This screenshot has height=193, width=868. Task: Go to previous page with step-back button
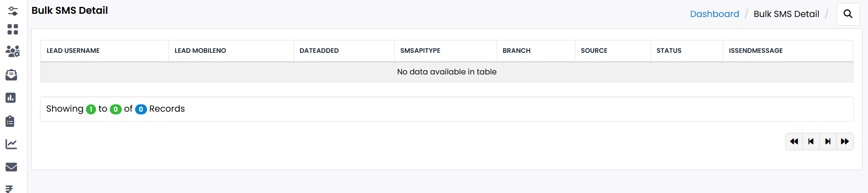pyautogui.click(x=811, y=142)
